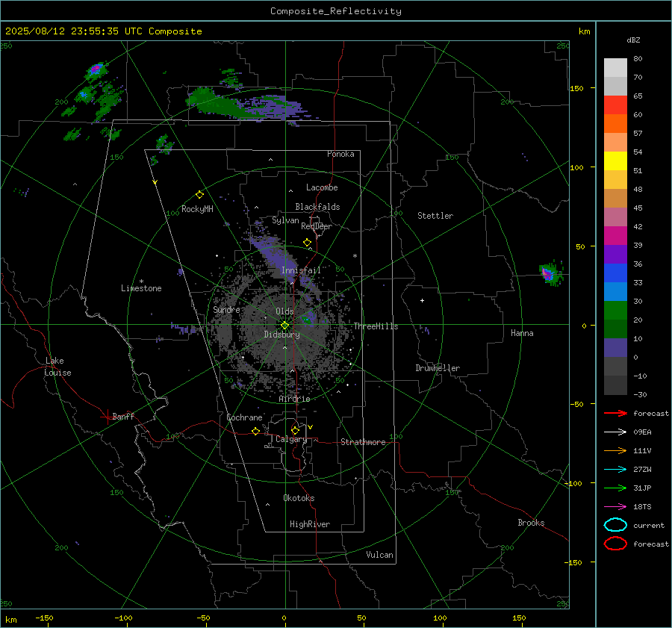Click the Sundre city label
The height and width of the screenshot is (628, 672).
click(226, 309)
